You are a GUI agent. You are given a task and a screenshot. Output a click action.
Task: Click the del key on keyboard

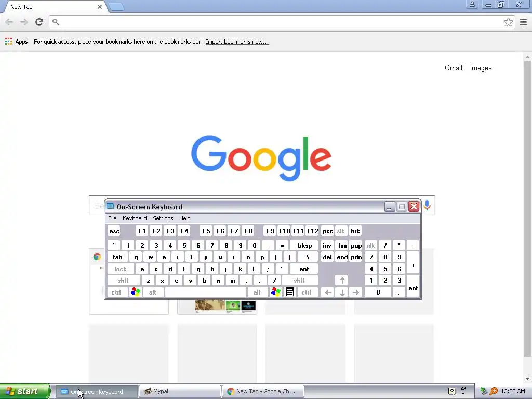327,257
